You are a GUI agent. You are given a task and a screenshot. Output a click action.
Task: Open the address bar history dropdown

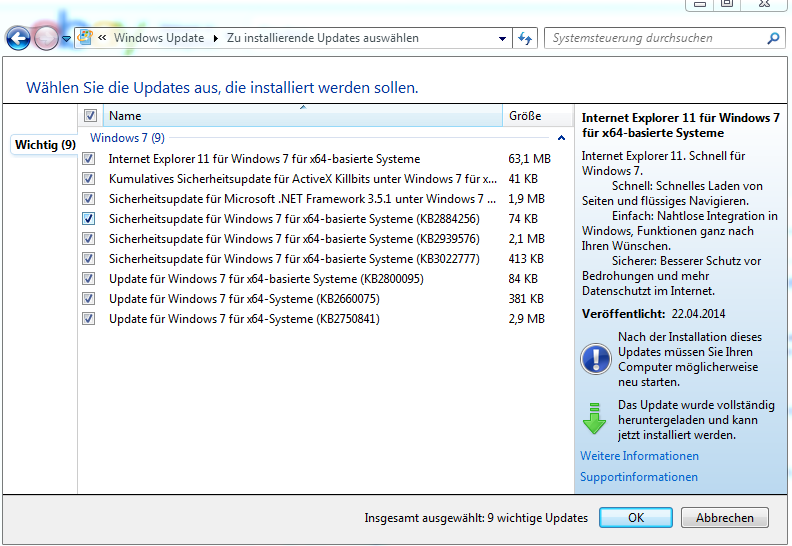coord(502,38)
